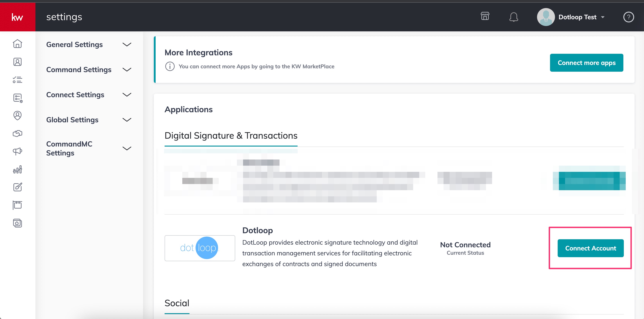Select the Contacts icon in sidebar

click(x=17, y=62)
